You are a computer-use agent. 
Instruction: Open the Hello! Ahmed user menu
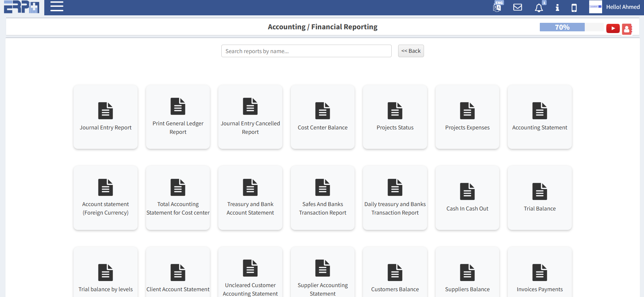622,7
